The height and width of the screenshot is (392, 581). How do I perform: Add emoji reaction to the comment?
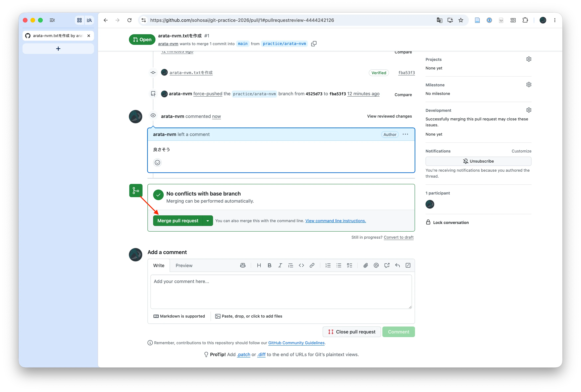(x=157, y=163)
